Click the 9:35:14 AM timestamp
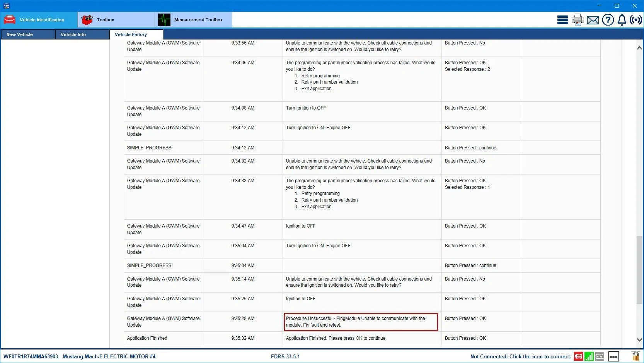644x363 pixels. [243, 279]
